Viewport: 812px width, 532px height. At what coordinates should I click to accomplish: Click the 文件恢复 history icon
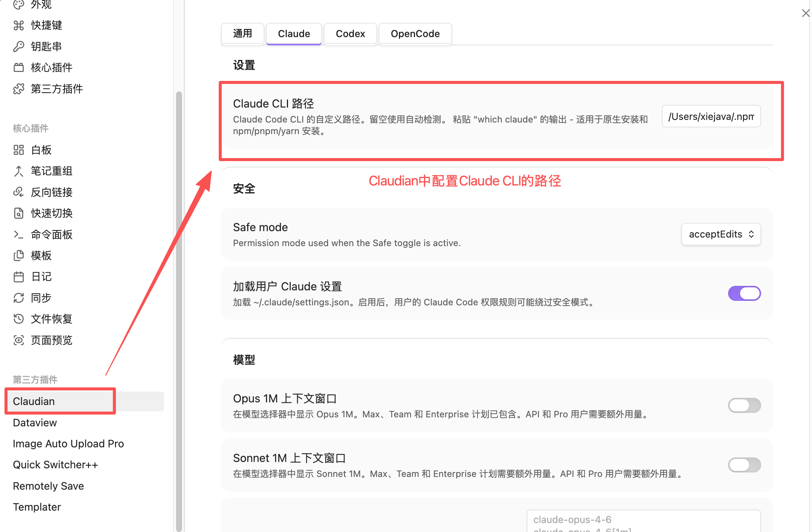(x=19, y=319)
